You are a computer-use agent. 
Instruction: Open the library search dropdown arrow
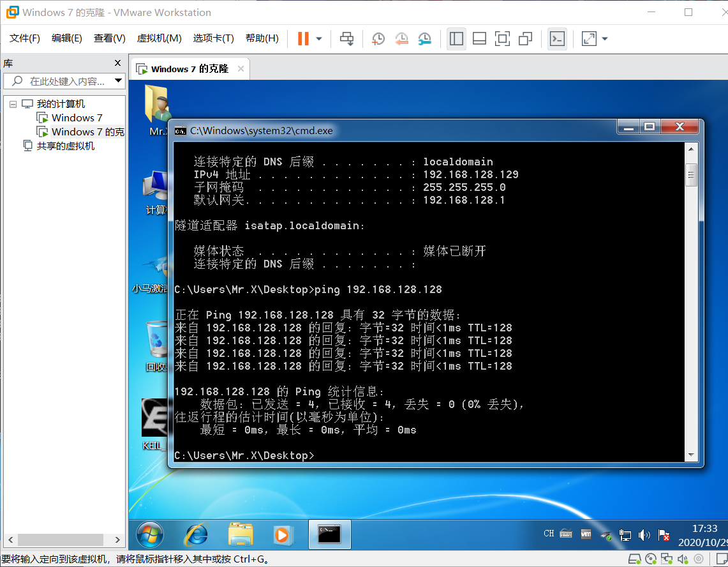tap(119, 81)
